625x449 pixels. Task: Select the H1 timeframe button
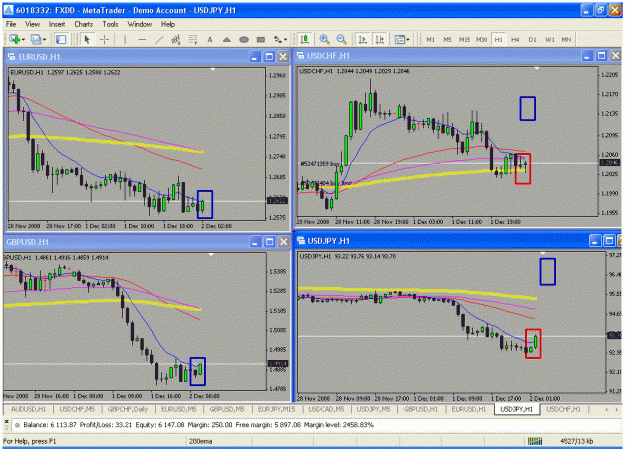coord(499,39)
